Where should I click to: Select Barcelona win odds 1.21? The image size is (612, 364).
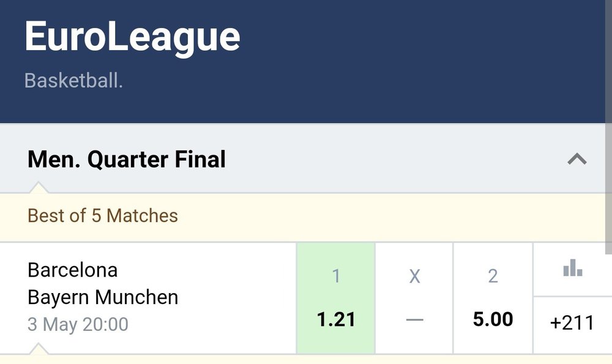pos(335,319)
